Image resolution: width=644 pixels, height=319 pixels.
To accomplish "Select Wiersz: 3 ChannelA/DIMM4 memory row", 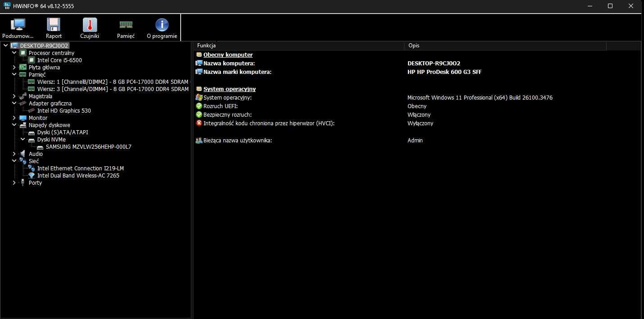I will tap(113, 89).
